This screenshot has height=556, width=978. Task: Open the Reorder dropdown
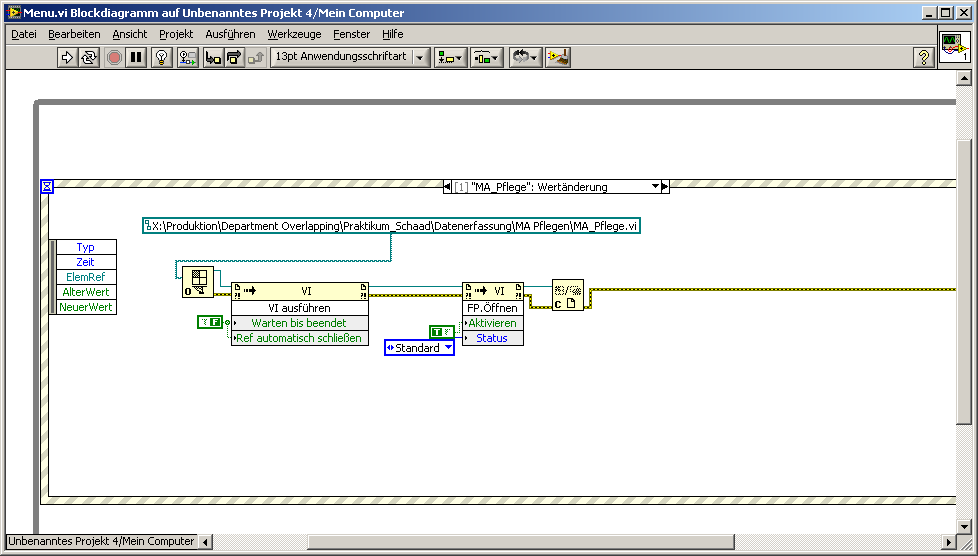click(525, 57)
